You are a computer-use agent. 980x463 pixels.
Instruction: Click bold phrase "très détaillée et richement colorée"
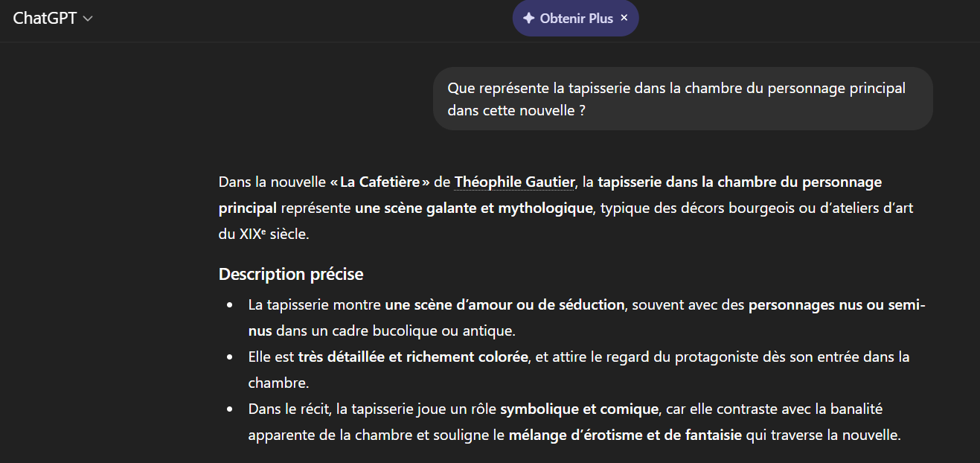point(413,357)
